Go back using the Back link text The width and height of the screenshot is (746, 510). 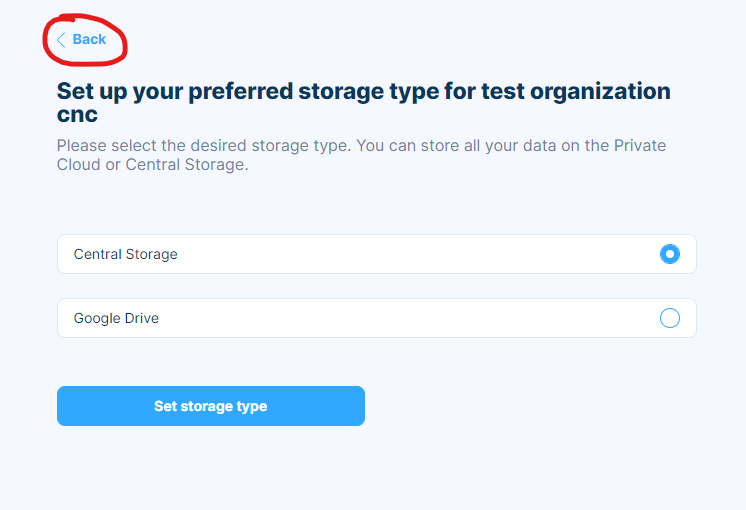(89, 39)
